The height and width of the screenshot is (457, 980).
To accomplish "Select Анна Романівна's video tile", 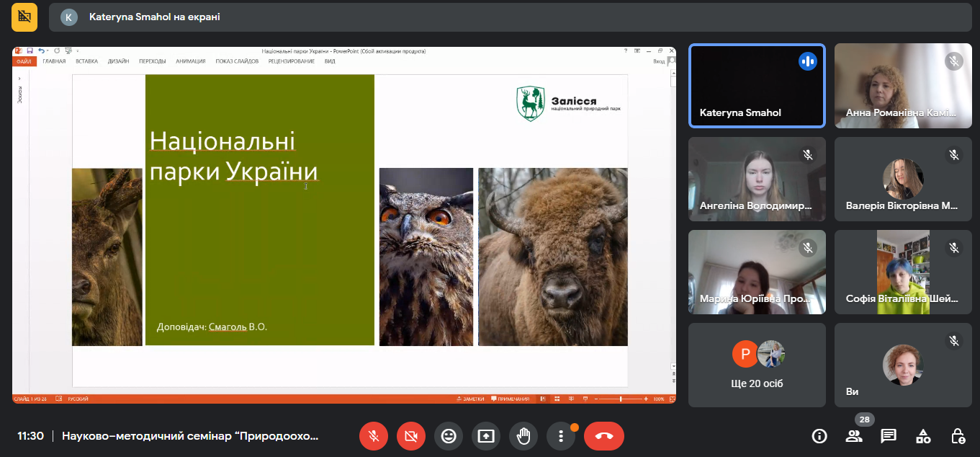I will [x=903, y=86].
